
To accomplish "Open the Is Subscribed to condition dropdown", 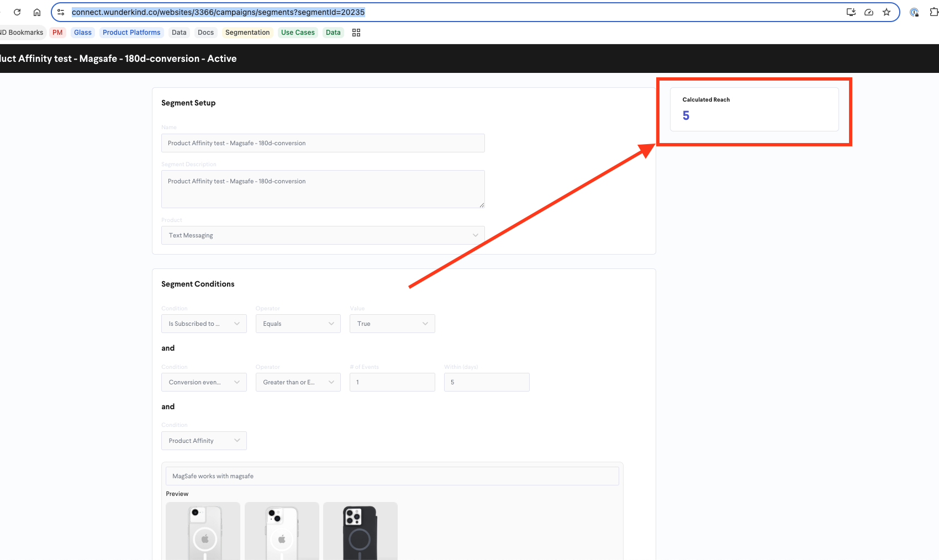I will tap(204, 324).
